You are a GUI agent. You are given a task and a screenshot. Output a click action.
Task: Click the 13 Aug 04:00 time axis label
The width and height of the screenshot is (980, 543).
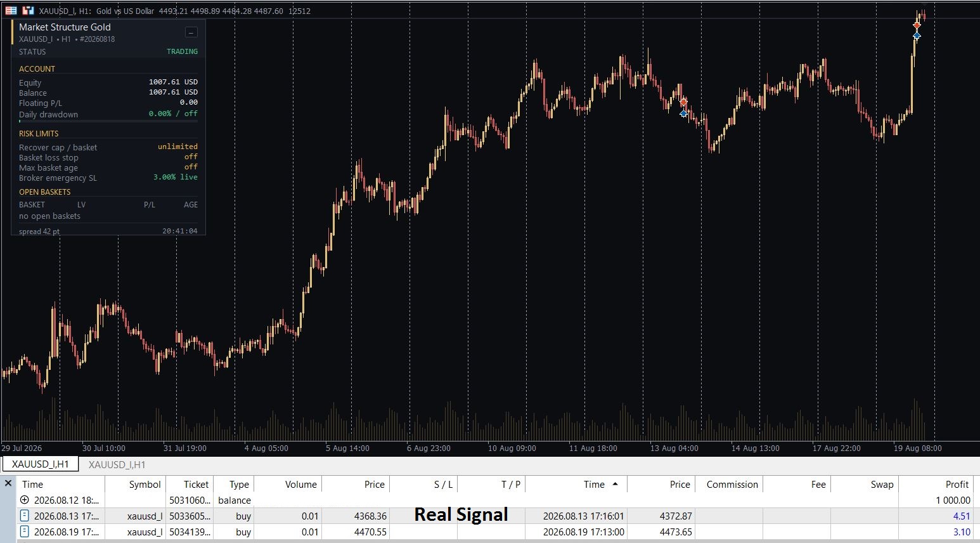pyautogui.click(x=674, y=448)
